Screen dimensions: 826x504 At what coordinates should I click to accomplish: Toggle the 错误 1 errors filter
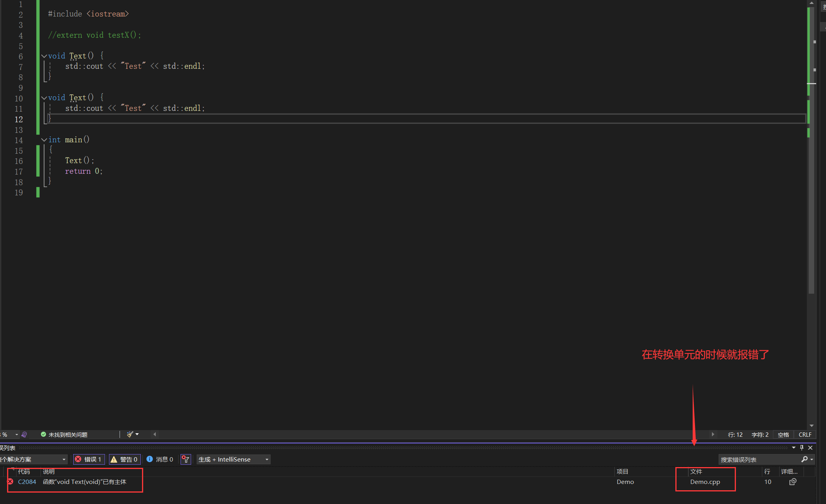pos(89,459)
